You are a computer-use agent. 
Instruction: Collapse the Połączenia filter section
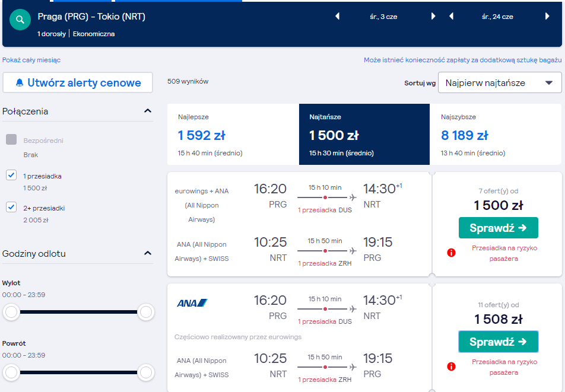(x=148, y=111)
